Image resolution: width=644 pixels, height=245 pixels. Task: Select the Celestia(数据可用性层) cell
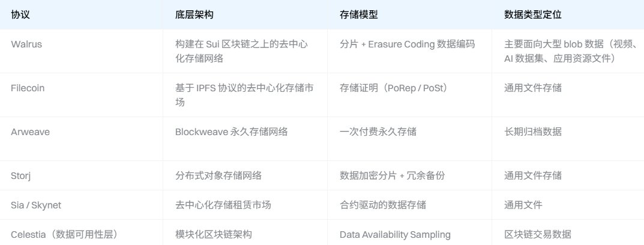point(64,234)
